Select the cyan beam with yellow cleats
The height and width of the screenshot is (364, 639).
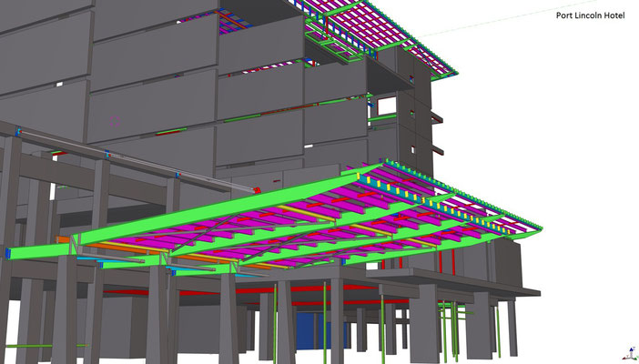(x=432, y=203)
